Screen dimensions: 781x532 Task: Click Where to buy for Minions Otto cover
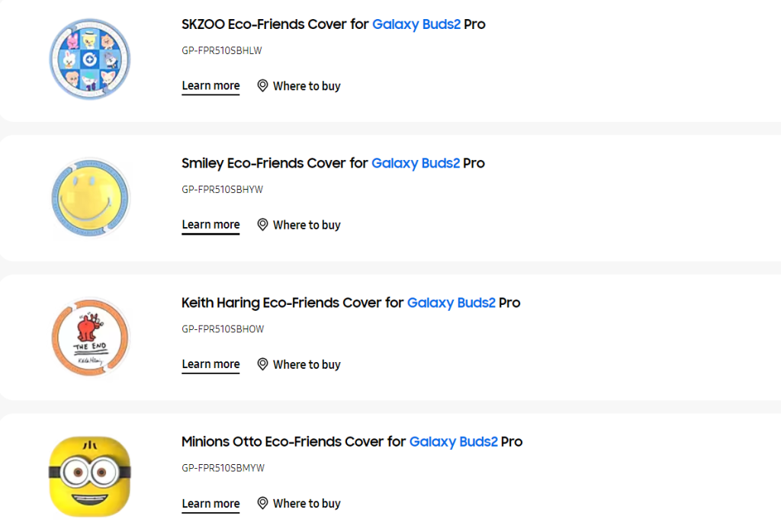point(307,503)
